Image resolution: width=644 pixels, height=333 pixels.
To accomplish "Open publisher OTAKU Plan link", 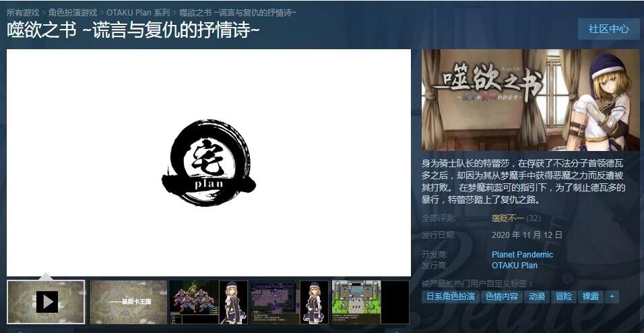I will click(514, 265).
